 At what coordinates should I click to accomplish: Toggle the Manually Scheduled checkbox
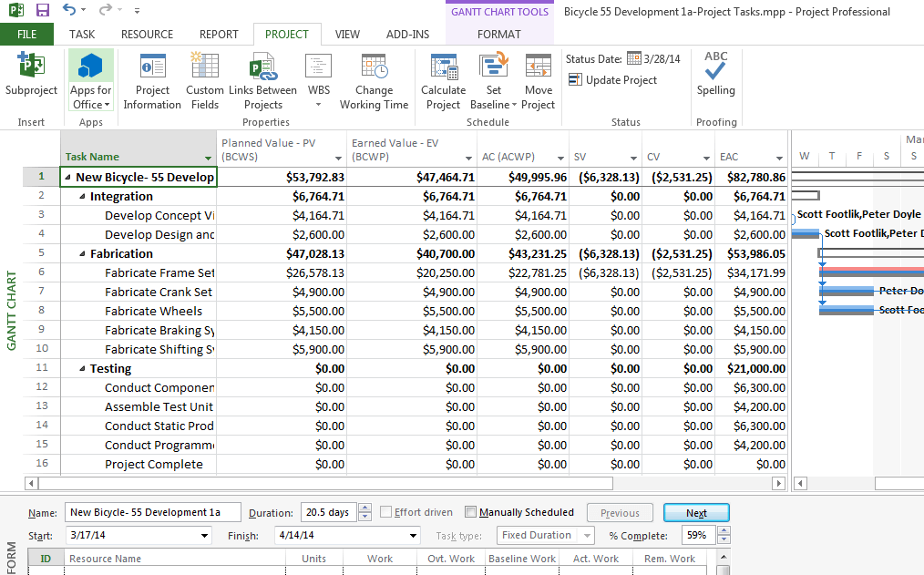click(x=470, y=512)
